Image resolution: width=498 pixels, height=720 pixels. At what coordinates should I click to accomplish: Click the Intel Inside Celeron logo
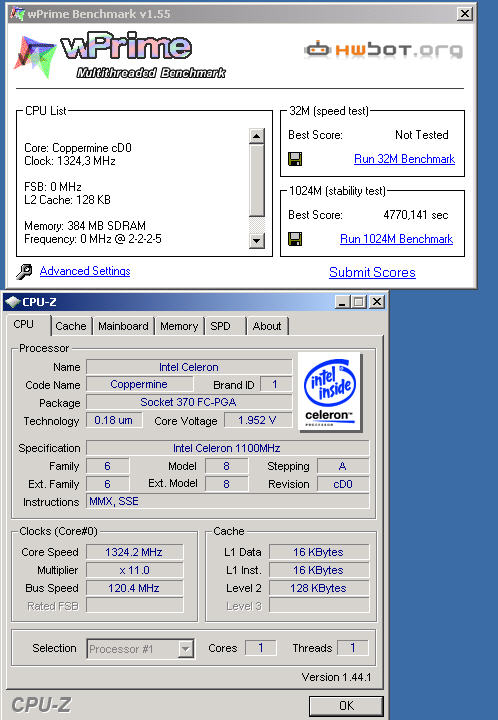(330, 392)
